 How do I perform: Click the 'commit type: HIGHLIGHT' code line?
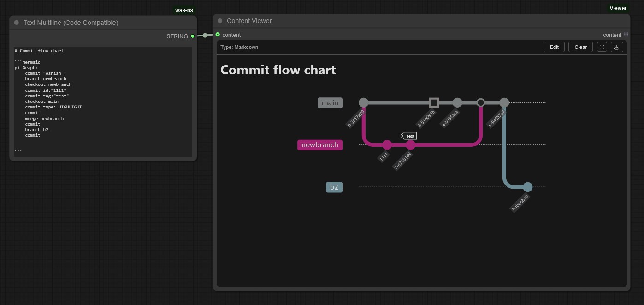[x=53, y=107]
